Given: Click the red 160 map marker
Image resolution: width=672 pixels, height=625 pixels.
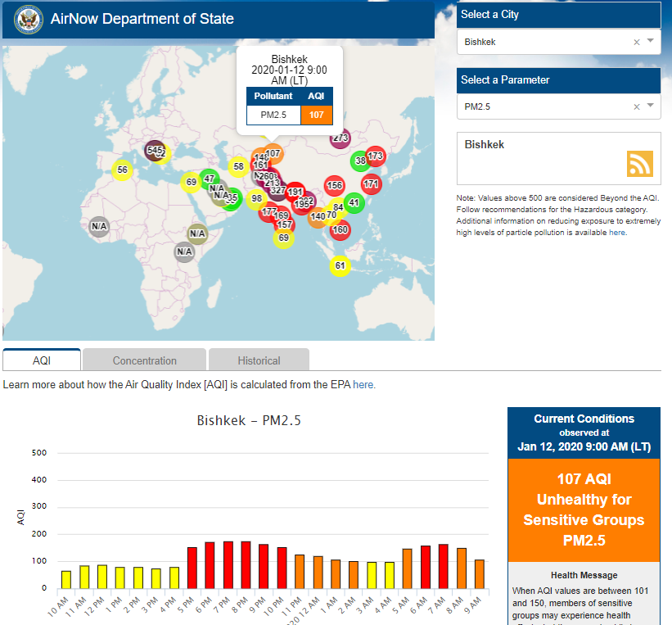Looking at the screenshot, I should coord(340,230).
